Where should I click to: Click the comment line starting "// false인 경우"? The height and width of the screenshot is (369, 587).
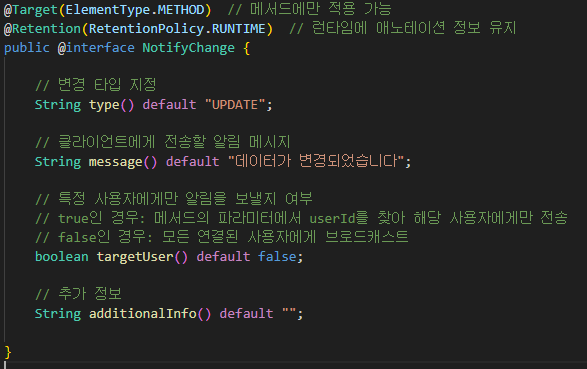222,237
